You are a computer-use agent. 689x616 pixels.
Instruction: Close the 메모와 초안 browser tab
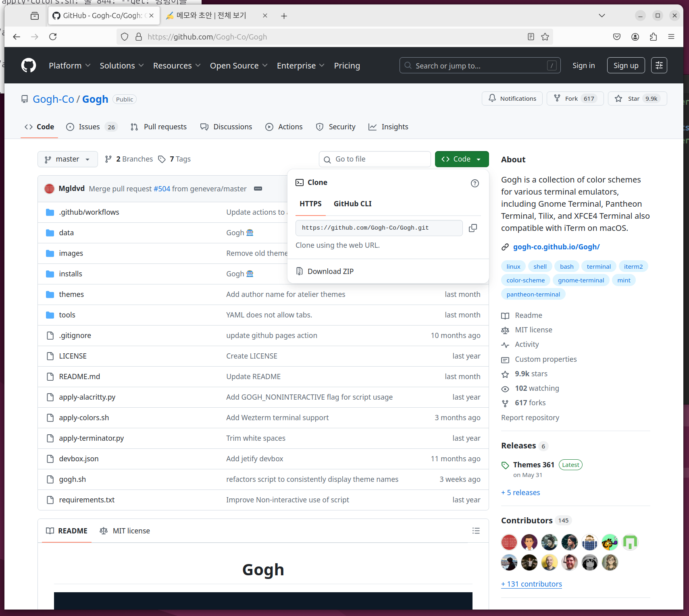coord(265,16)
